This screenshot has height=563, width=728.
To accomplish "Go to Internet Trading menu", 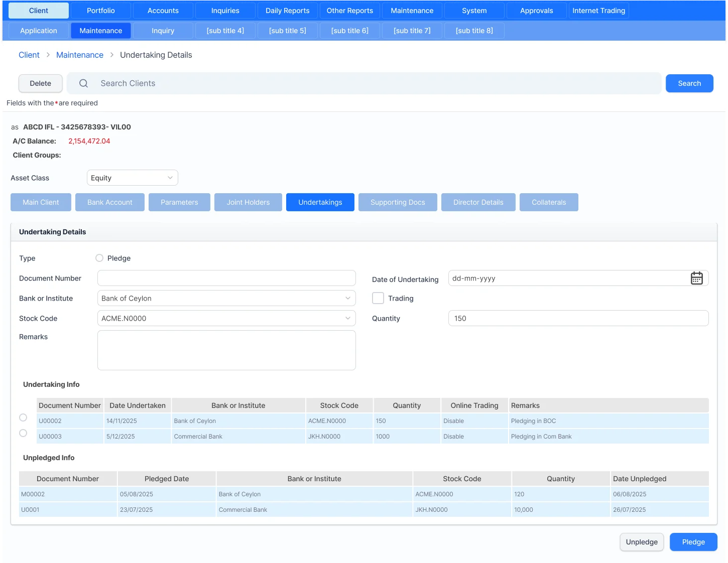I will pos(599,11).
